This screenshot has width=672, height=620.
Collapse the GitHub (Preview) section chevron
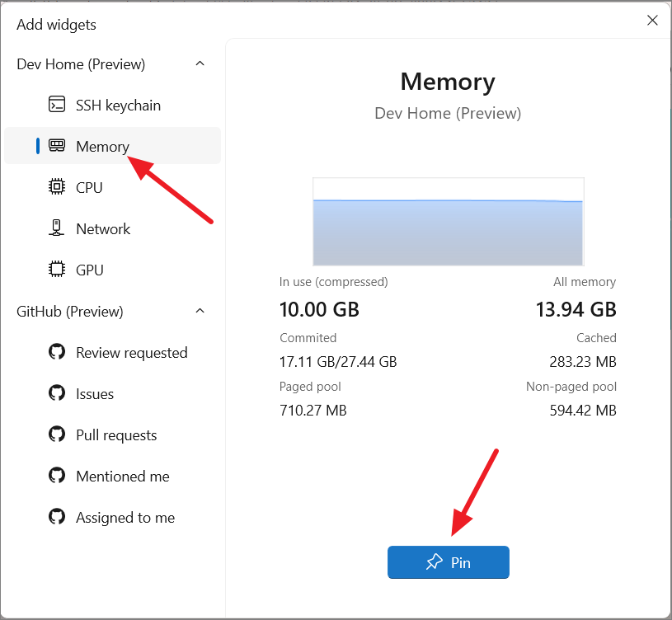(200, 311)
